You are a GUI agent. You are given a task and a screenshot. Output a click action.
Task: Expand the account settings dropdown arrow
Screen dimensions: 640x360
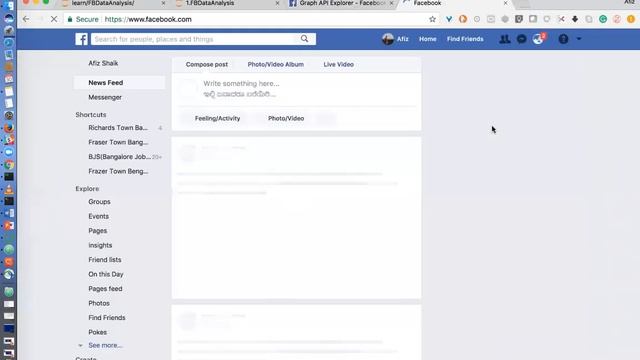(x=579, y=39)
